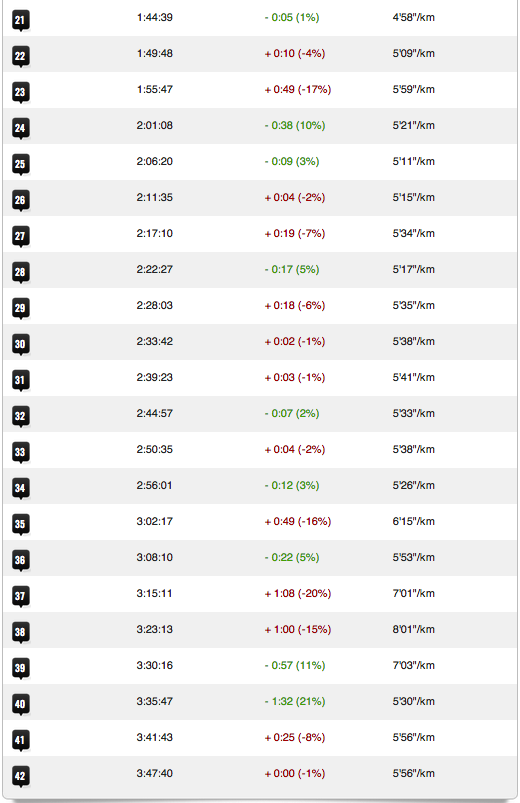
Task: Select the 3:47:40 final elapsed time
Action: [155, 773]
